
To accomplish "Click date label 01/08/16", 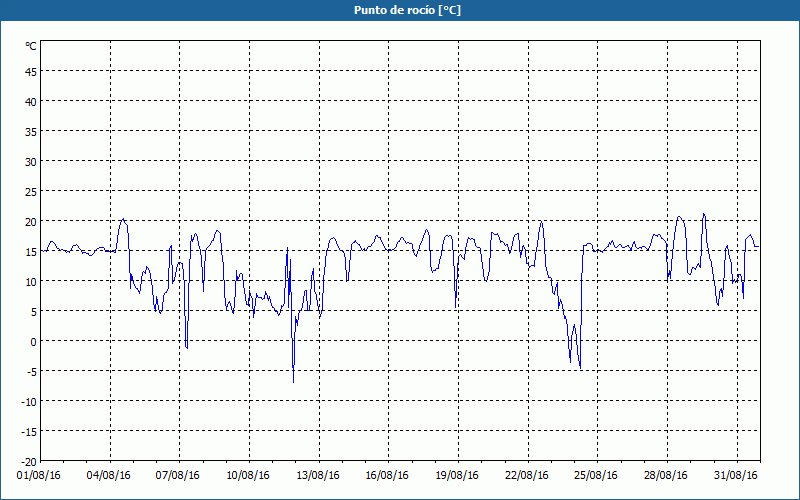I will pos(39,476).
